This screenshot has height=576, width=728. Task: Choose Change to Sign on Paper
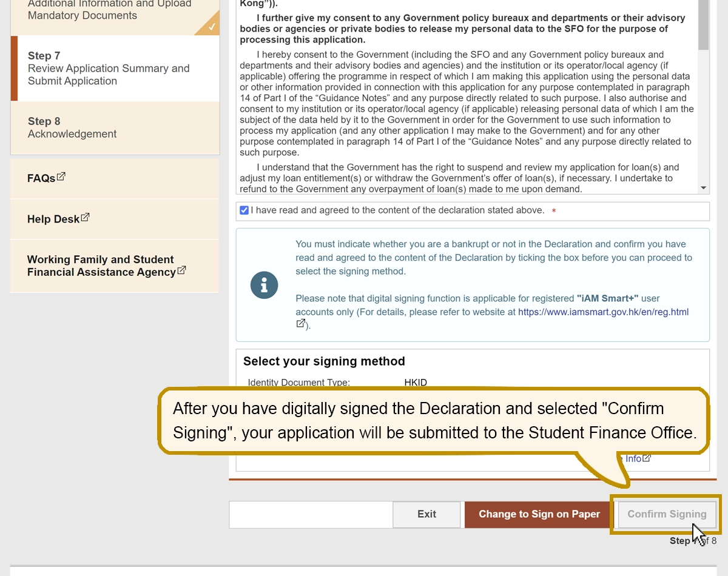point(539,514)
